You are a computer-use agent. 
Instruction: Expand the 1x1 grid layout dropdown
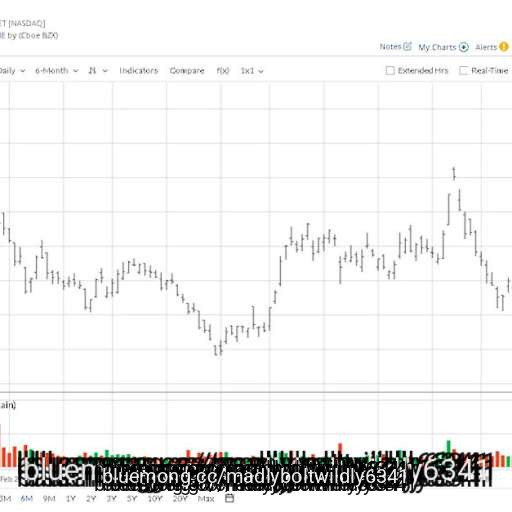tap(252, 71)
